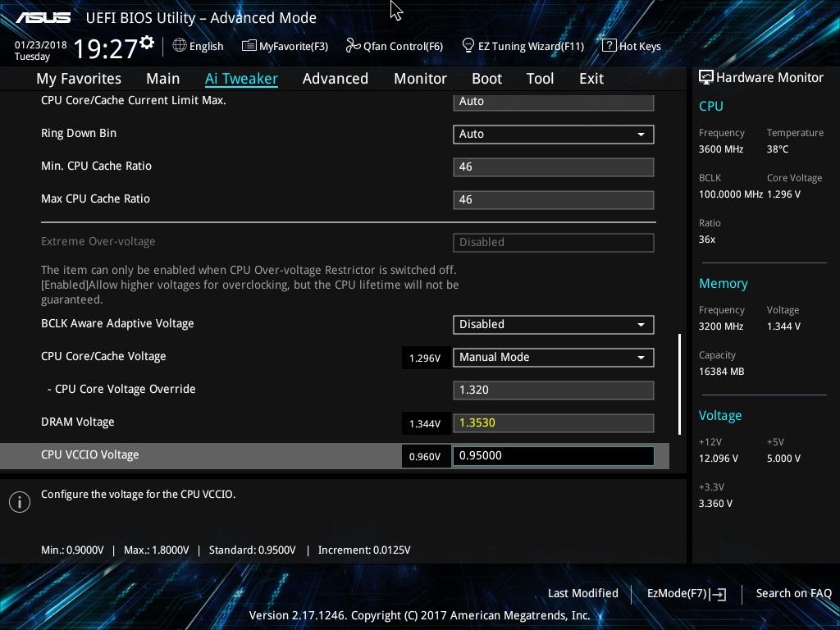Edit CPU Core/Cache Current Limit Max. field

[554, 102]
